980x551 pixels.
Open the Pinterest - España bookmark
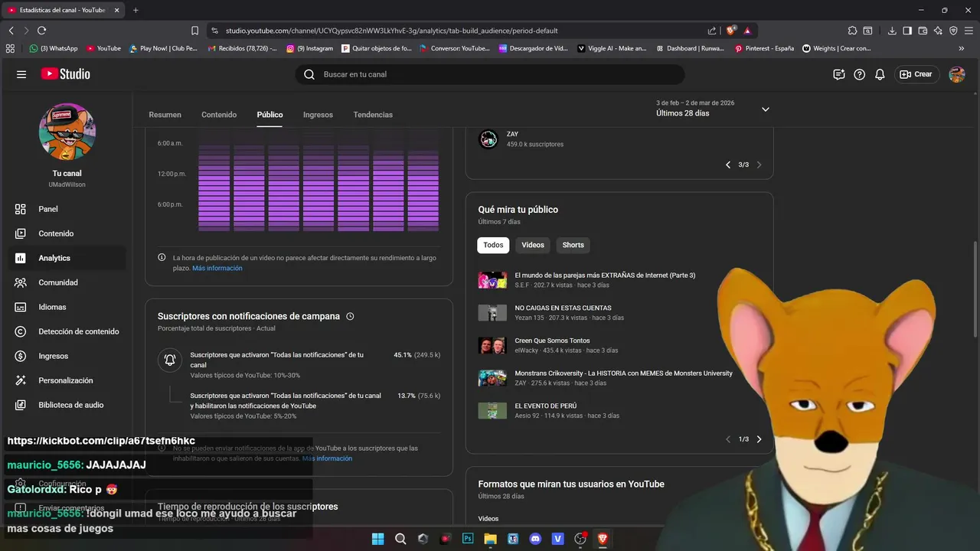[x=764, y=48]
